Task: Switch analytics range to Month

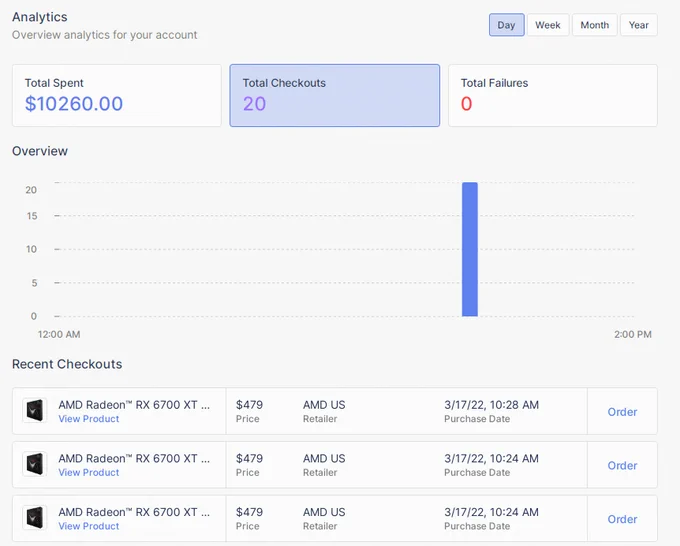Action: (x=595, y=25)
